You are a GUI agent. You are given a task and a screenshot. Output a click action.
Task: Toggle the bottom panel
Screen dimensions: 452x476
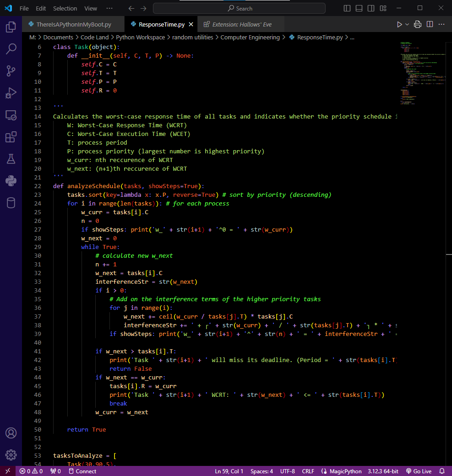point(359,8)
